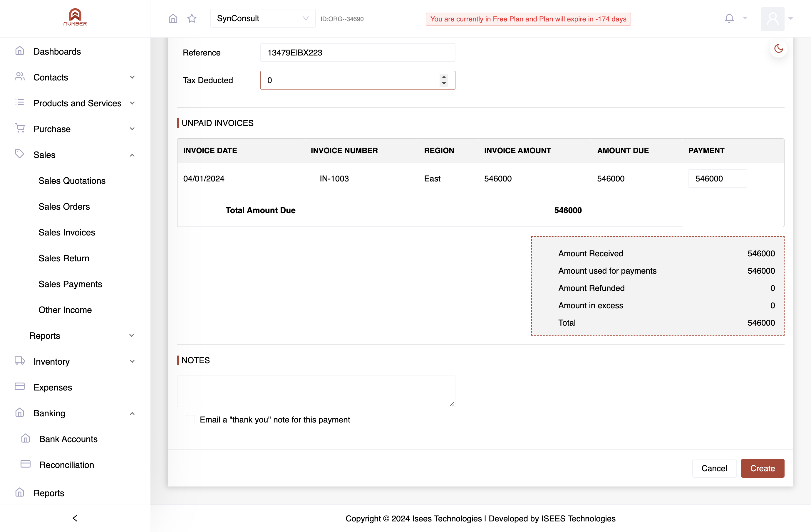Open Sales Invoices page
811x532 pixels.
click(67, 233)
